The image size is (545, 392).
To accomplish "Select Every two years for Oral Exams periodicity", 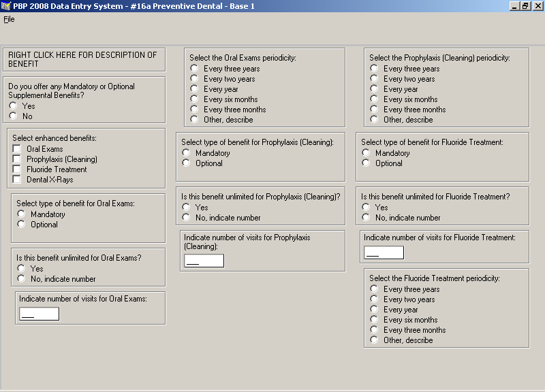I will (194, 78).
